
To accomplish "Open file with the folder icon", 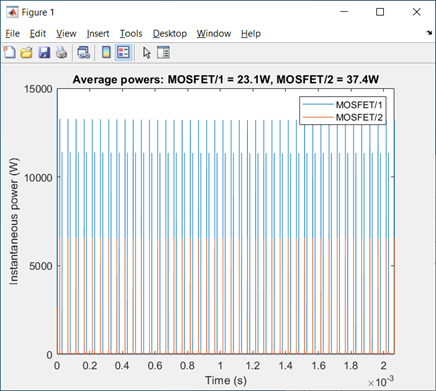I will click(26, 53).
